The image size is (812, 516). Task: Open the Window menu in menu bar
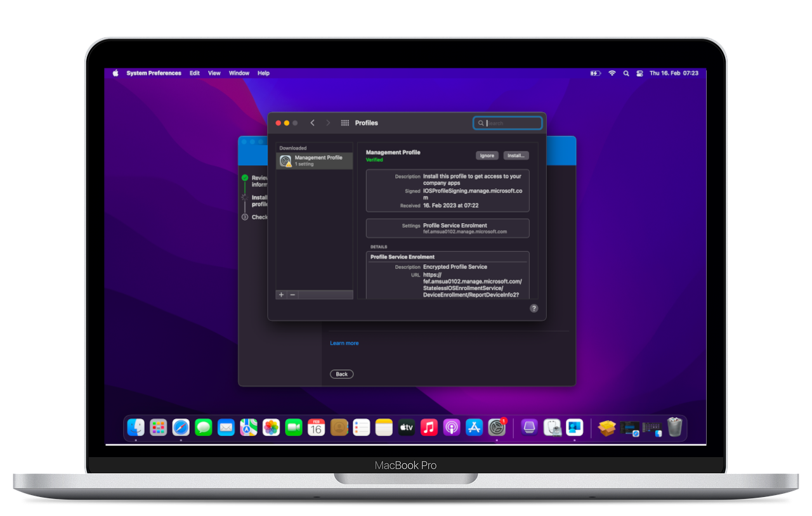(239, 74)
